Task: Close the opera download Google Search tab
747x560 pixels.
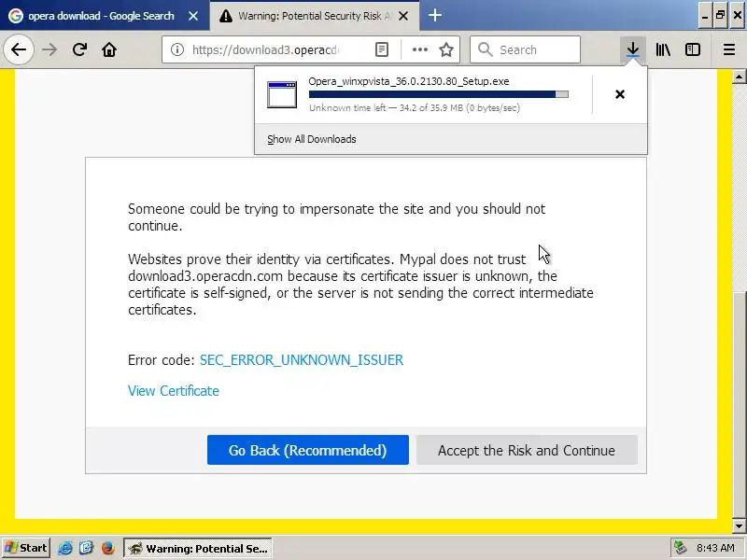Action: click(193, 16)
